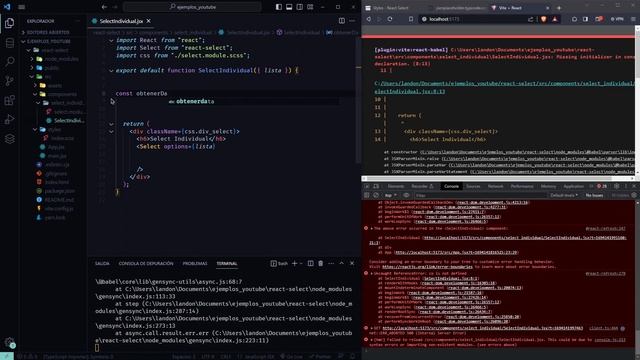Viewport: 640px width, 360px height.
Task: Open the editor more actions menu
Action: (x=352, y=21)
